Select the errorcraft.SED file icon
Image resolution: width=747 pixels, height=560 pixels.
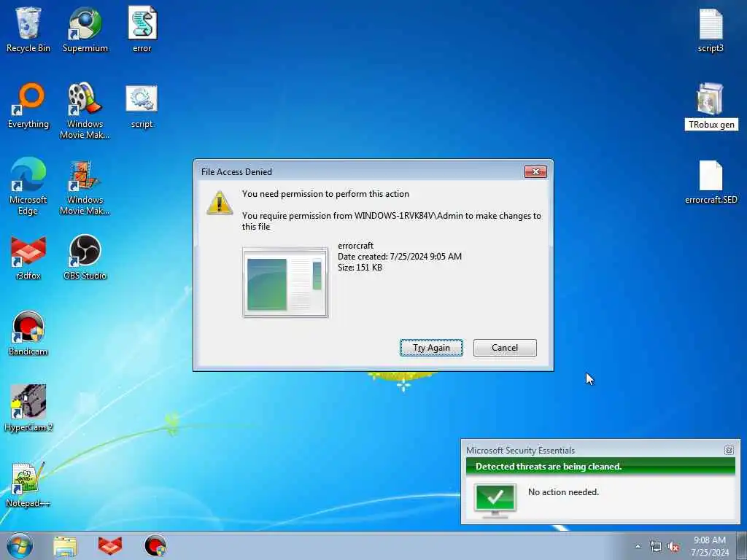711,182
